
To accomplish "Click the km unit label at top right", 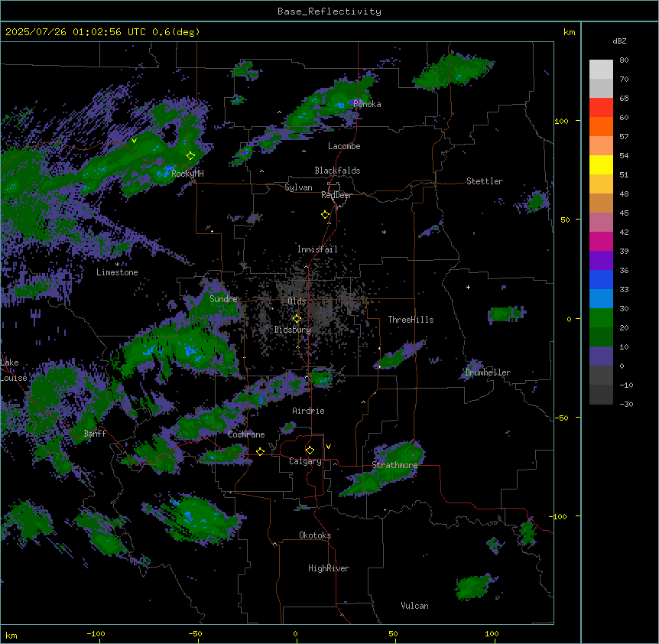I will [x=569, y=32].
